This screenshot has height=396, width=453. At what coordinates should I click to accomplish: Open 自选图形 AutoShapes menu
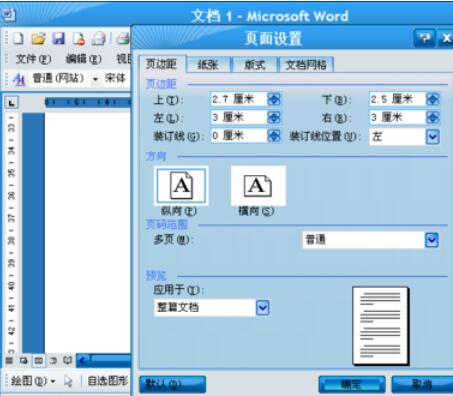click(107, 381)
